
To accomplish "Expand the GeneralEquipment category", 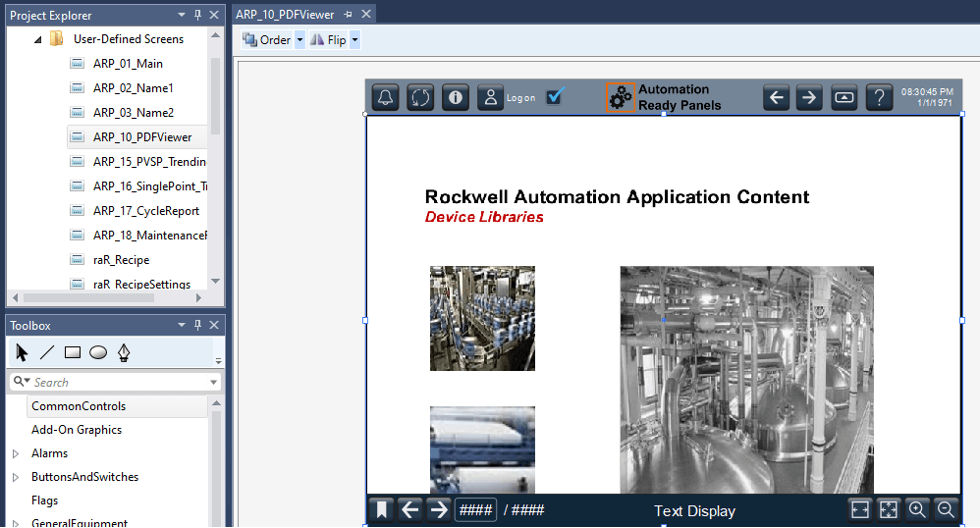I will click(16, 524).
